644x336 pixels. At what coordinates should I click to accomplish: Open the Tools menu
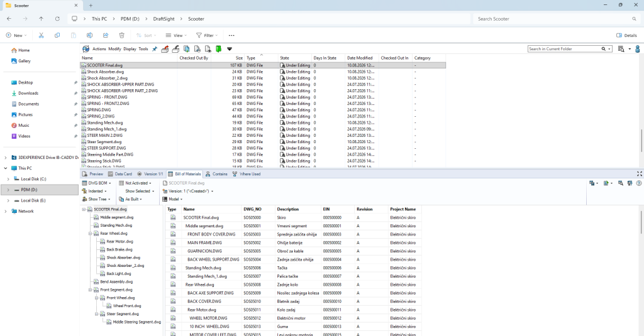(143, 49)
